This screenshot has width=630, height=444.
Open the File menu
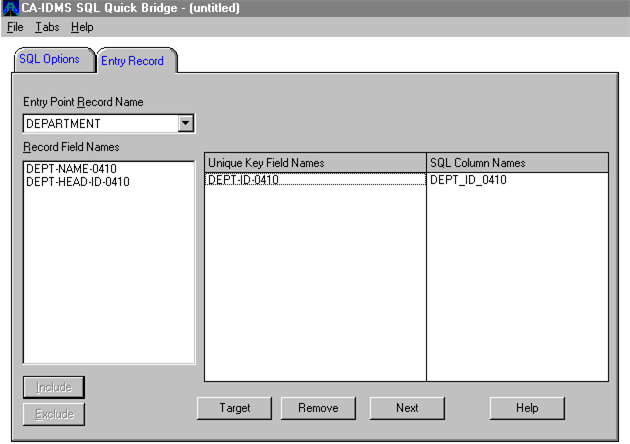(15, 27)
